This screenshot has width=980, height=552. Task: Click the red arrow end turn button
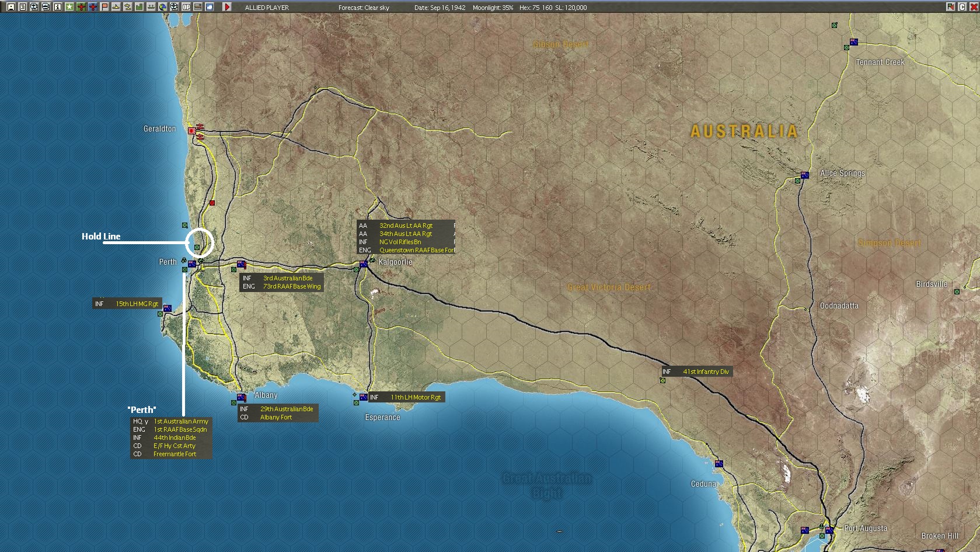[x=227, y=7]
